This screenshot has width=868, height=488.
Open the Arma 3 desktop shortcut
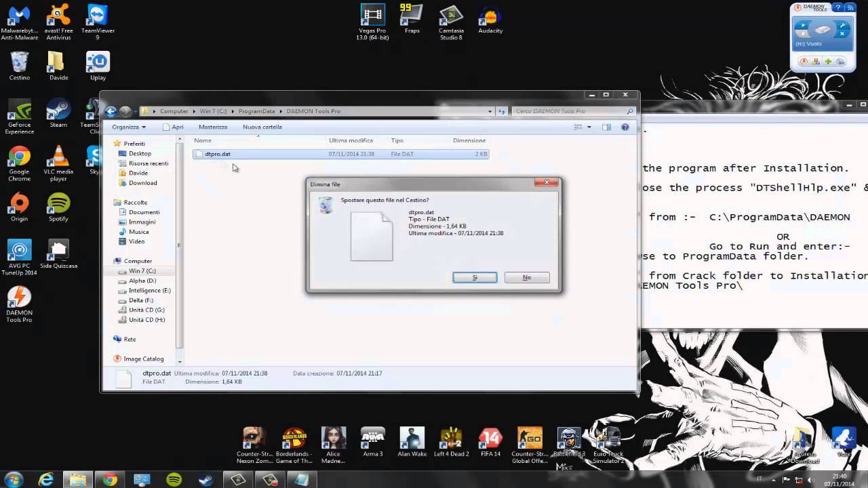point(373,442)
